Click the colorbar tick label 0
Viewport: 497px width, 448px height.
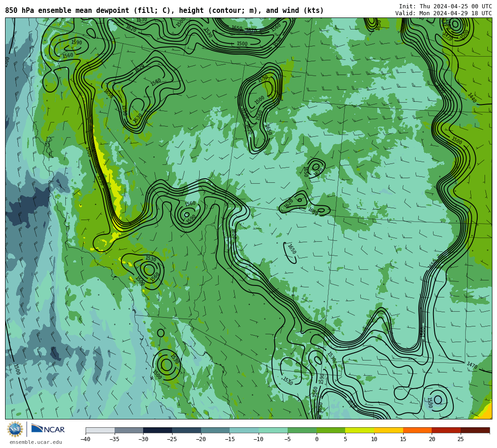317,439
